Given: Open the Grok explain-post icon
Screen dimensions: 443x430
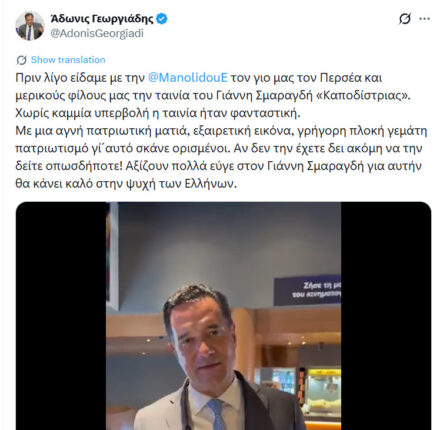Looking at the screenshot, I should (405, 19).
